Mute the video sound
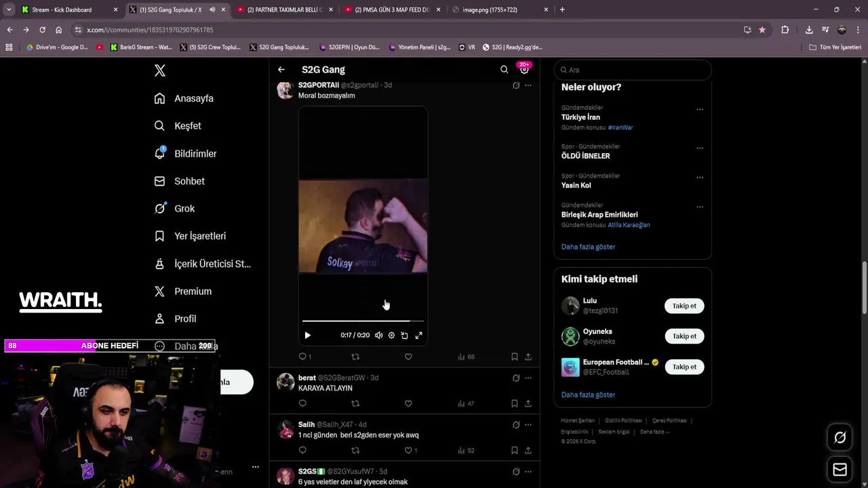This screenshot has height=488, width=868. (378, 335)
